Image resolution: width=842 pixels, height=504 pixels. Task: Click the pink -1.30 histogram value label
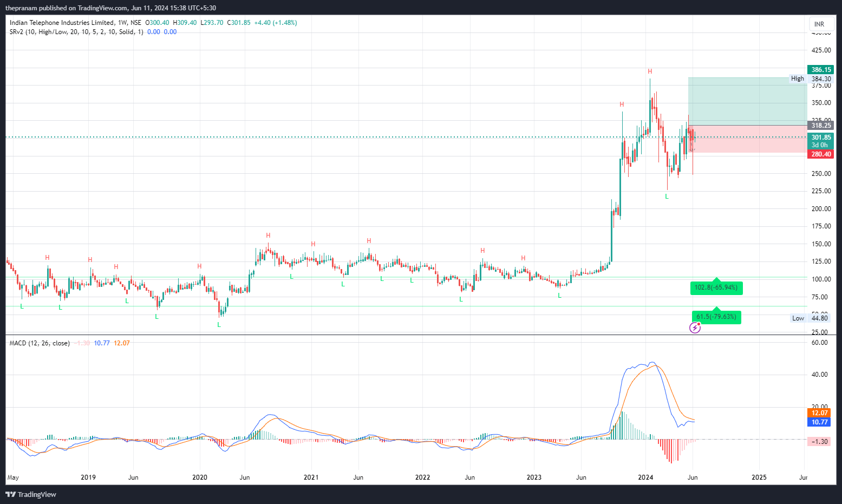[x=819, y=442]
